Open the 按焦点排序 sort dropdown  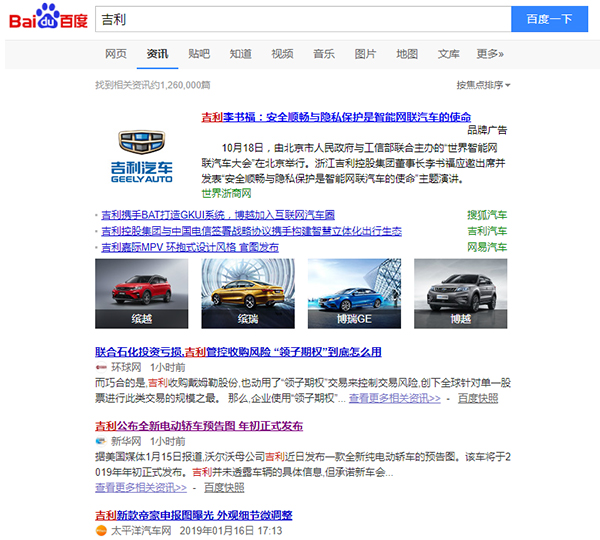(x=483, y=85)
